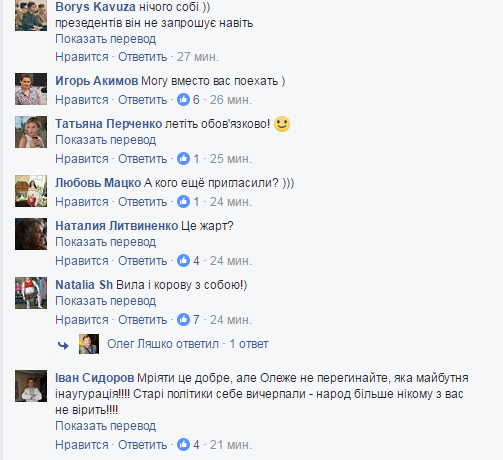Show translation of Borys Kavuza's comment
The image size is (503, 460).
[106, 39]
